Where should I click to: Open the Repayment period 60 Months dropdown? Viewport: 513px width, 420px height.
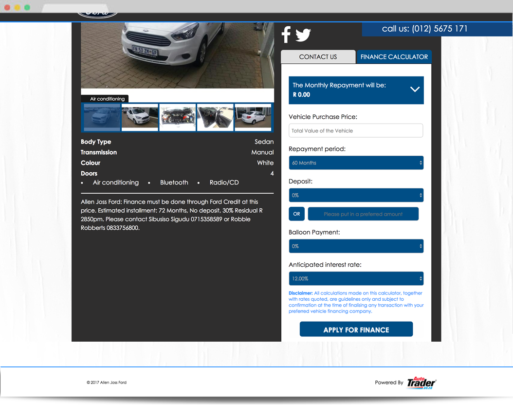356,163
